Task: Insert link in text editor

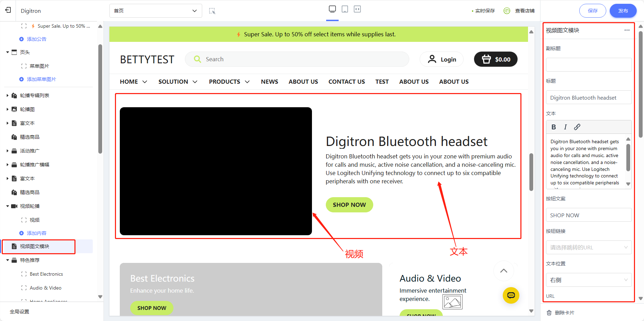Action: point(577,127)
